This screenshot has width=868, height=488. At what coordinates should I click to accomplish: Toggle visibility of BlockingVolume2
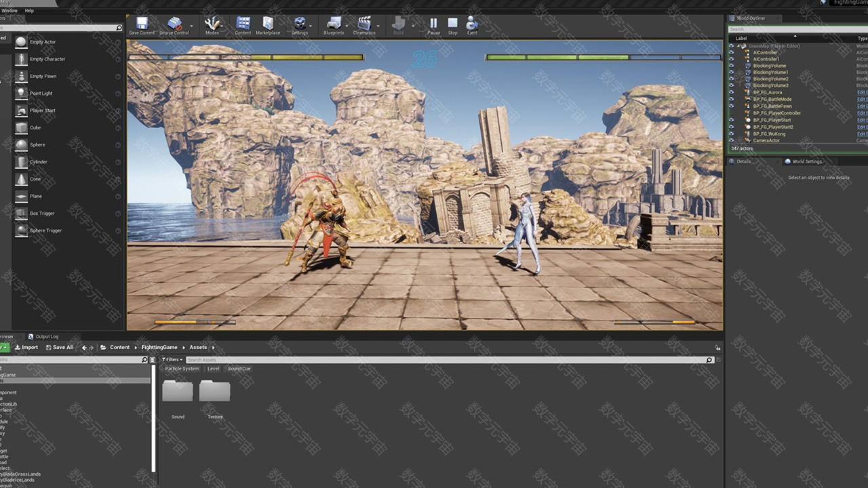[x=731, y=79]
